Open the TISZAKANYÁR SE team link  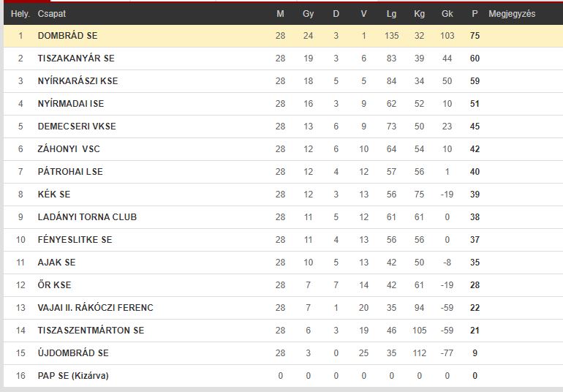point(76,59)
